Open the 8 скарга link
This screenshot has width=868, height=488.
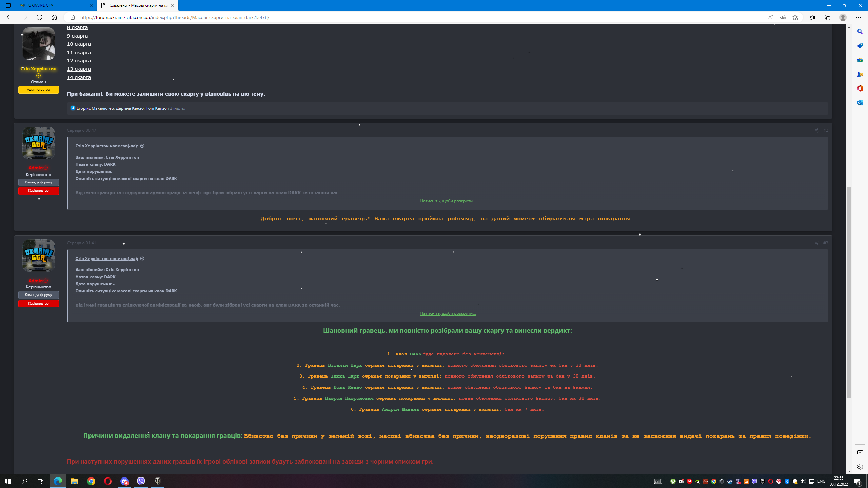click(77, 27)
